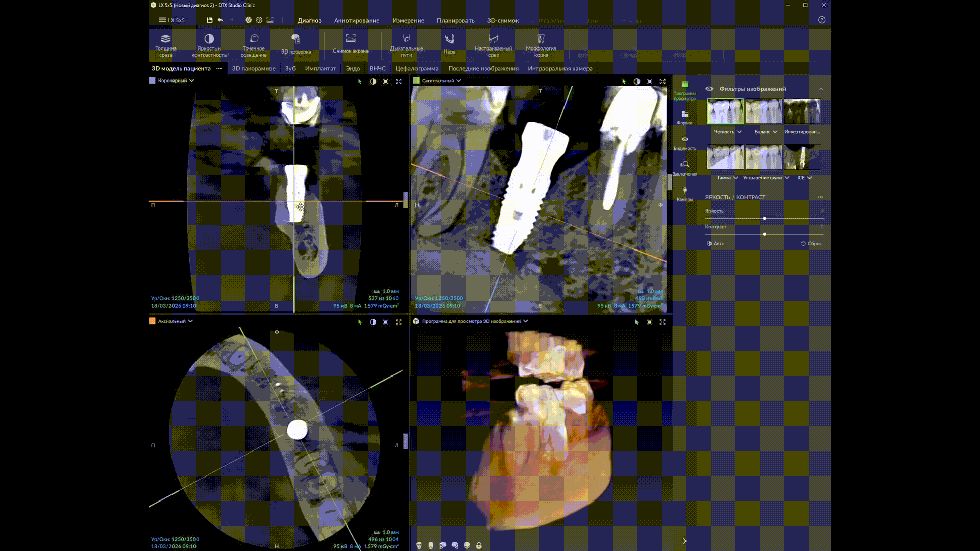Open the help question mark icon
Viewport: 980px width, 551px height.
pos(821,20)
